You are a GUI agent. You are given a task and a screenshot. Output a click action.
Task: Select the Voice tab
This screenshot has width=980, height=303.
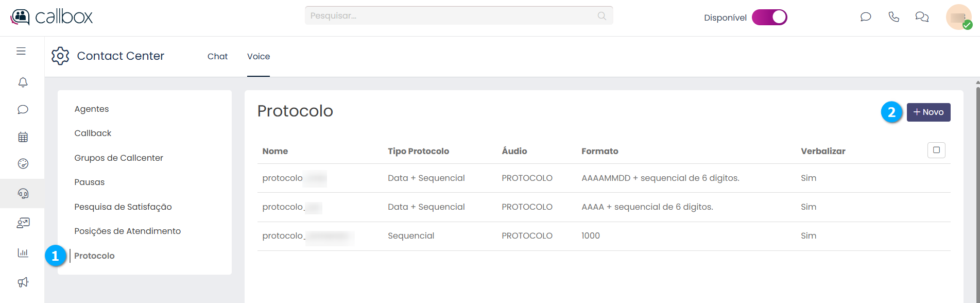[x=259, y=56]
